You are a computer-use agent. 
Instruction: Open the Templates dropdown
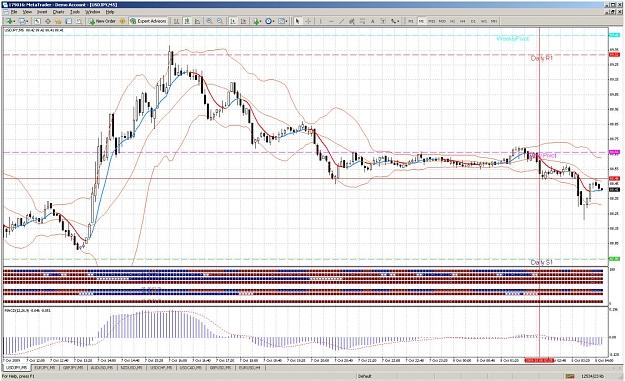tap(283, 21)
